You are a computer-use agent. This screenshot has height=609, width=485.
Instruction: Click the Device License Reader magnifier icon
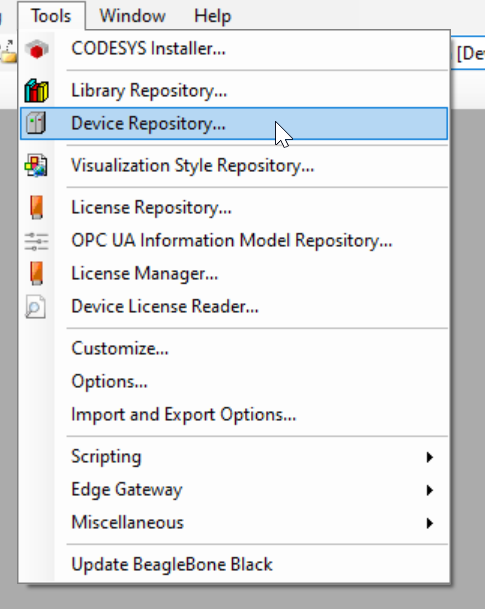(x=35, y=307)
